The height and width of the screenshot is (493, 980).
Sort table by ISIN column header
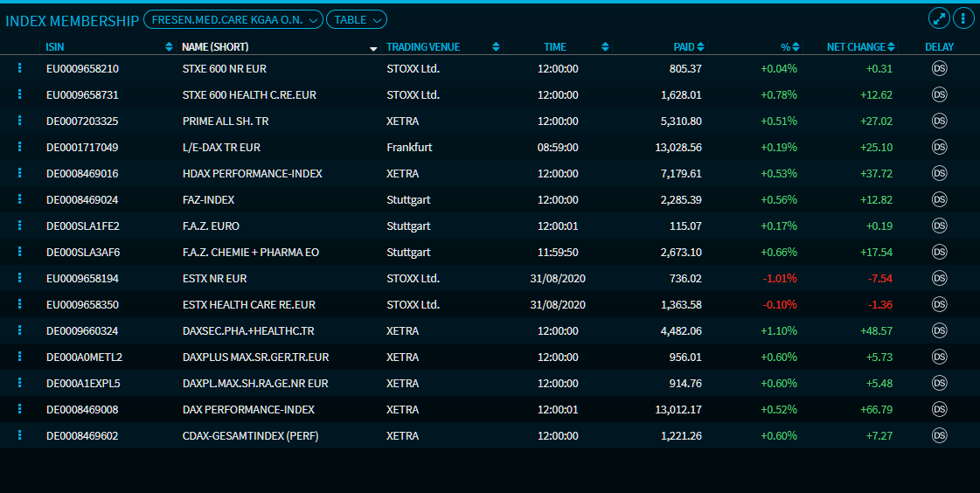click(55, 47)
